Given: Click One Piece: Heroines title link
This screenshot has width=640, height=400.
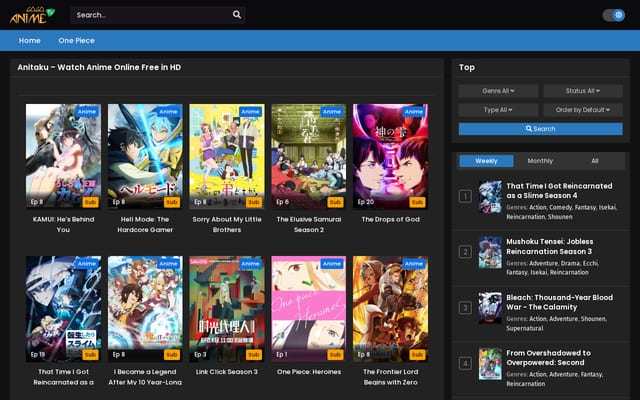Looking at the screenshot, I should 309,372.
